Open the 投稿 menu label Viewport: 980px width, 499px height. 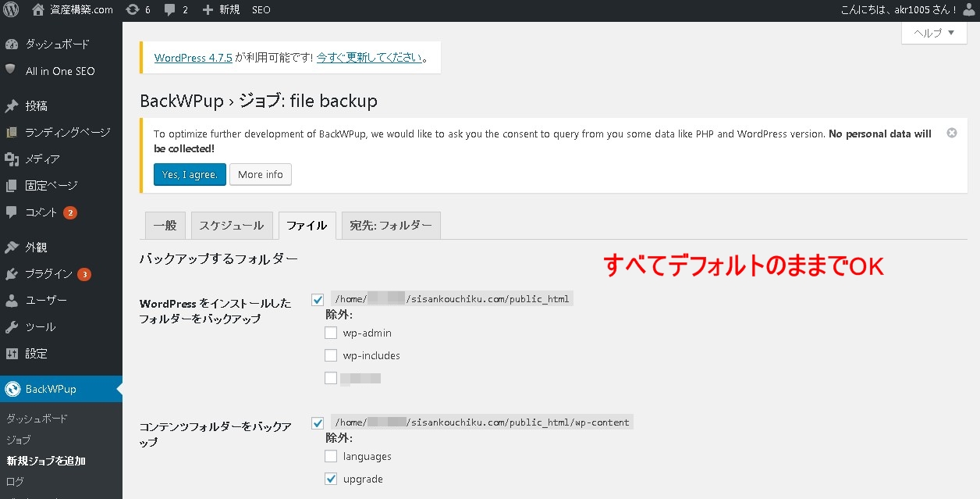[37, 106]
